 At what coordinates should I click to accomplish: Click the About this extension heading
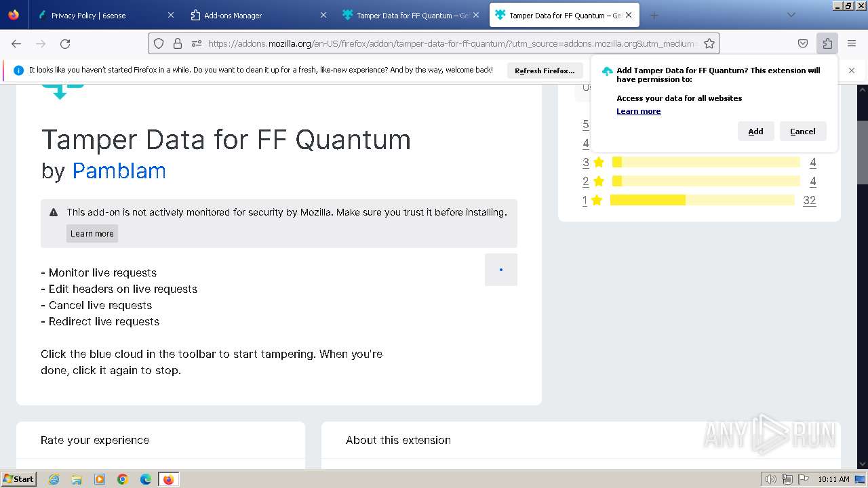point(398,440)
